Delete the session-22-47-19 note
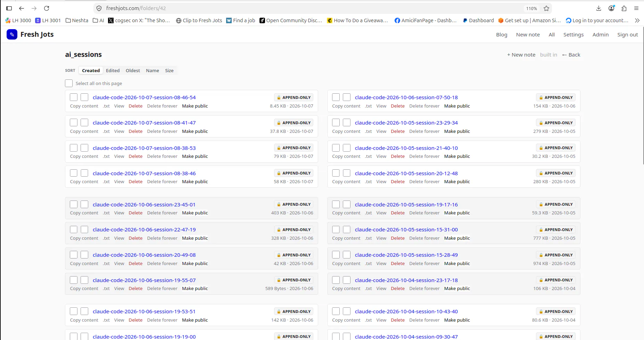Image resolution: width=644 pixels, height=340 pixels. [135, 238]
